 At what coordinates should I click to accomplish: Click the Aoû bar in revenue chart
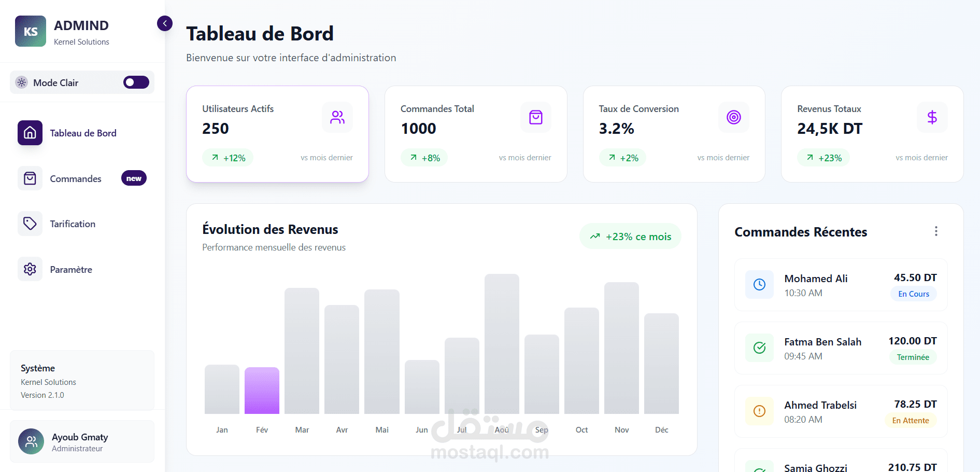click(x=502, y=343)
